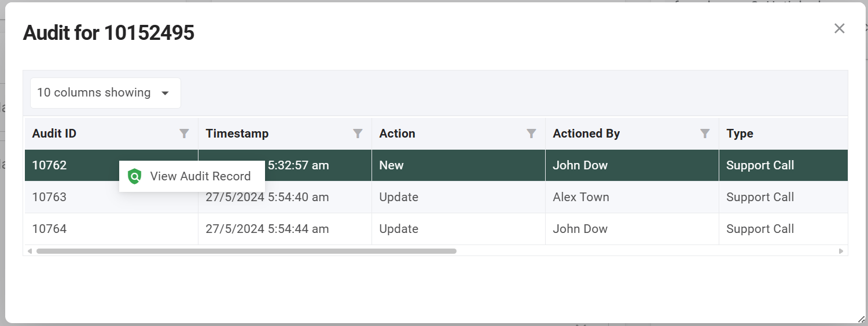Select View Audit Record menu item
This screenshot has width=868, height=326.
pyautogui.click(x=200, y=176)
